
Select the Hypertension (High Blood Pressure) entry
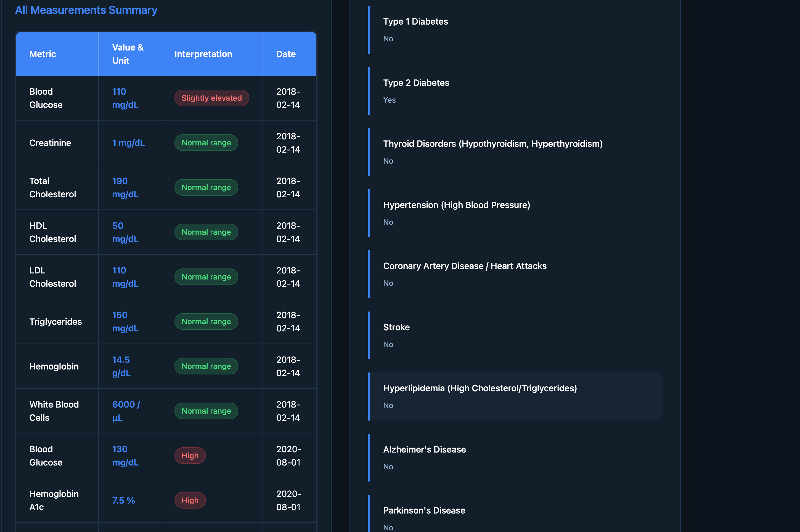456,205
